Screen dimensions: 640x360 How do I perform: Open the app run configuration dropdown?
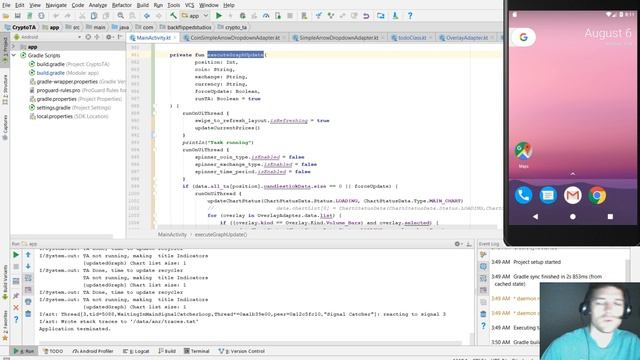tap(195, 16)
